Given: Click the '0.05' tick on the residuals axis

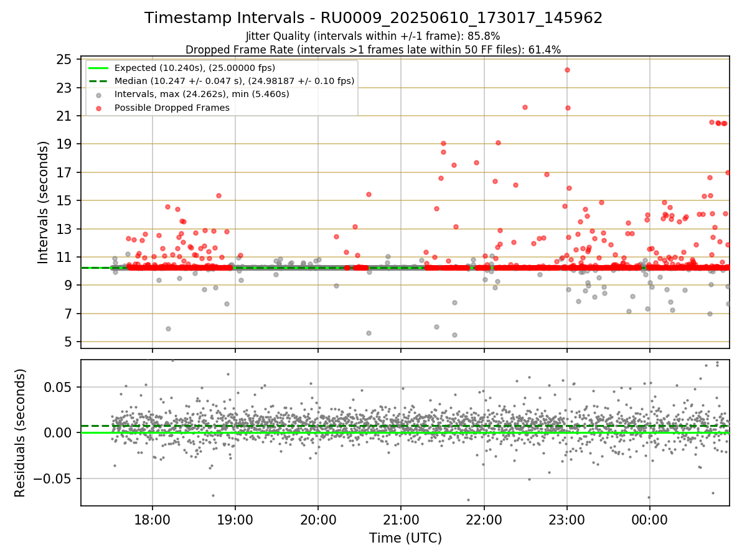Looking at the screenshot, I should tap(59, 387).
